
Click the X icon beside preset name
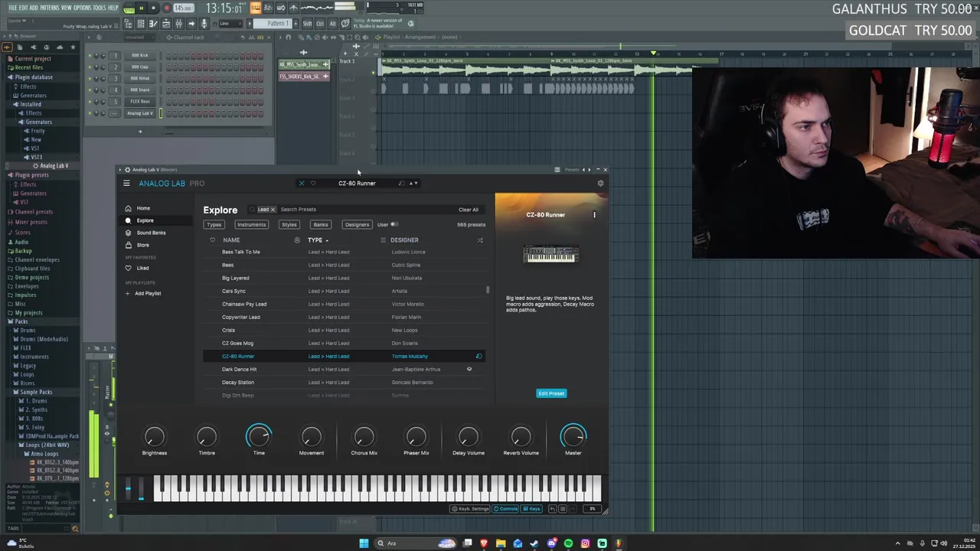(301, 183)
